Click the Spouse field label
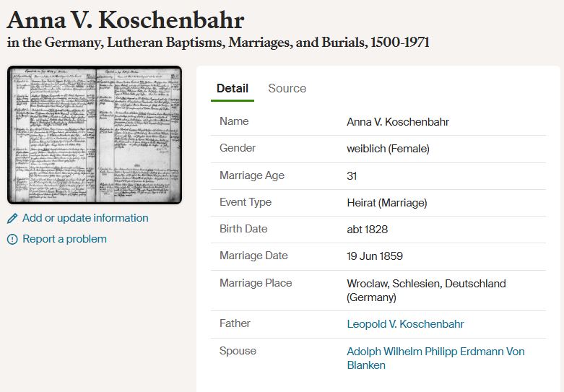Screen dimensions: 564x392 coord(238,351)
